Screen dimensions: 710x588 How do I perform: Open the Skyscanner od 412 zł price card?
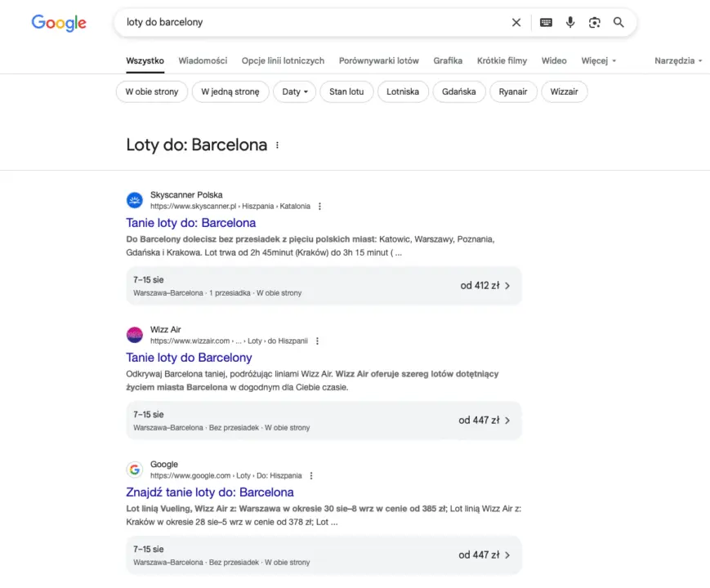(x=324, y=286)
